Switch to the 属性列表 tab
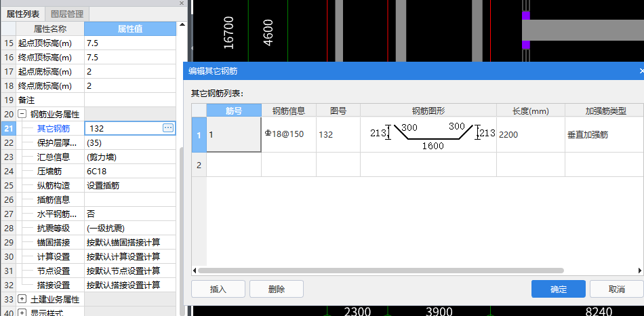Image resolution: width=644 pixels, height=316 pixels. point(23,14)
